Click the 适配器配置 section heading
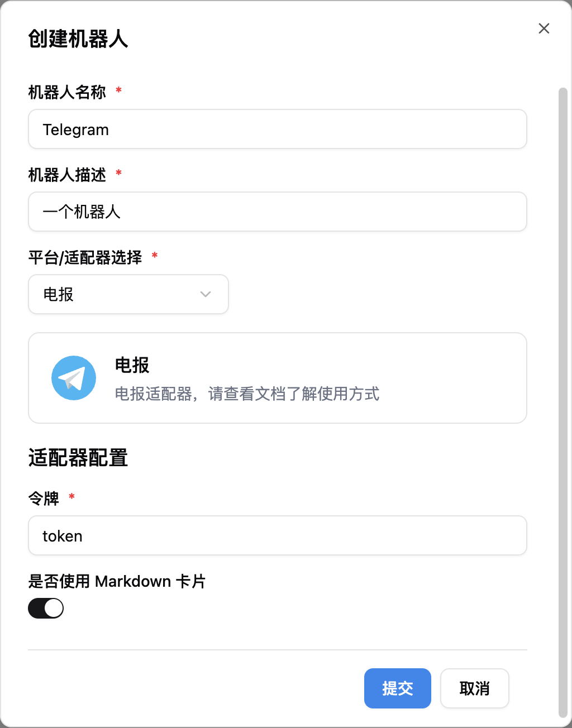The height and width of the screenshot is (728, 572). click(x=78, y=458)
